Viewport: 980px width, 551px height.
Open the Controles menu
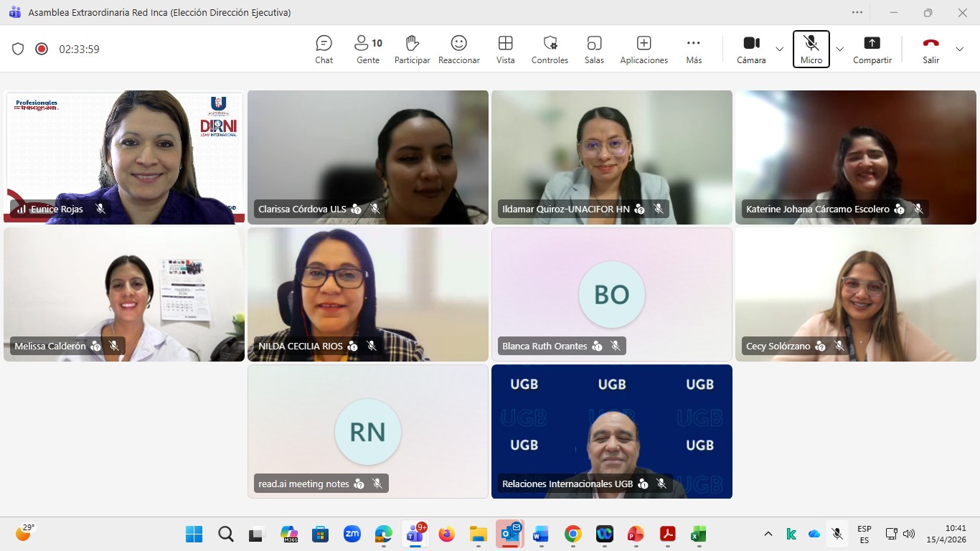(550, 49)
